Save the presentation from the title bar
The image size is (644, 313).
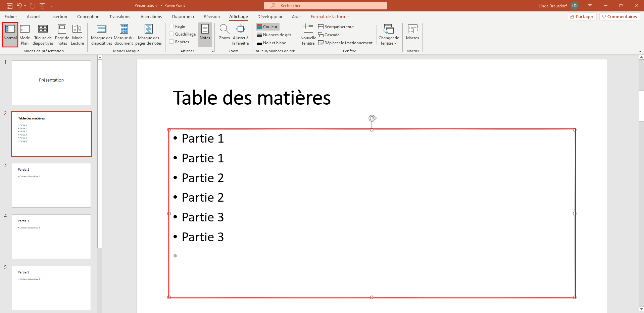pos(10,6)
